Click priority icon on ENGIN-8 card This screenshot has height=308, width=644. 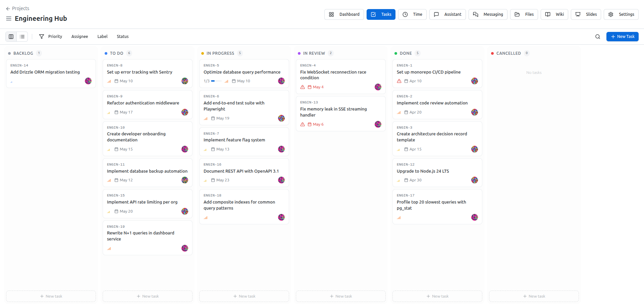point(109,81)
